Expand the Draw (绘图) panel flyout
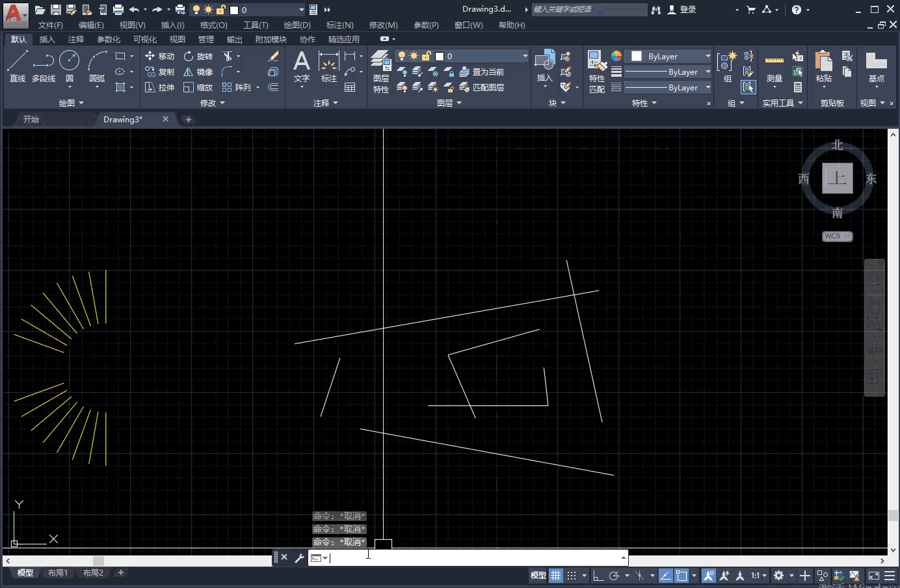Image resolution: width=900 pixels, height=588 pixels. point(72,103)
